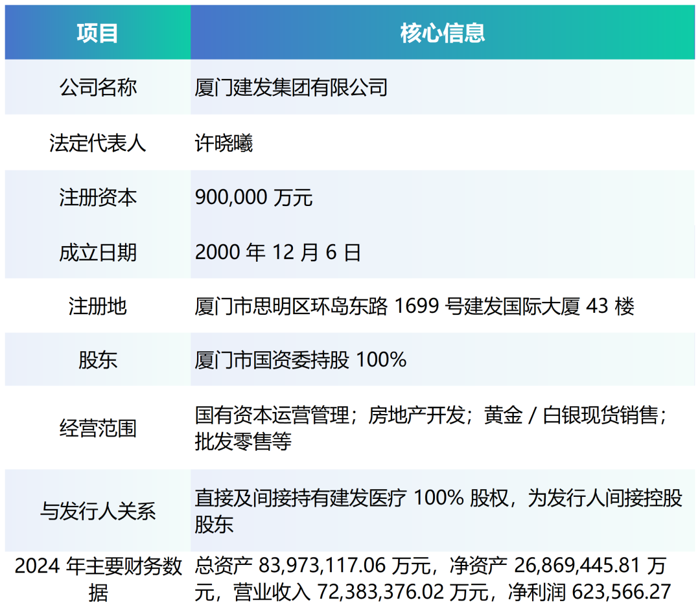The height and width of the screenshot is (607, 700).
Task: Select the line starting with 总资产 83,973,117.06
Action: click(430, 566)
